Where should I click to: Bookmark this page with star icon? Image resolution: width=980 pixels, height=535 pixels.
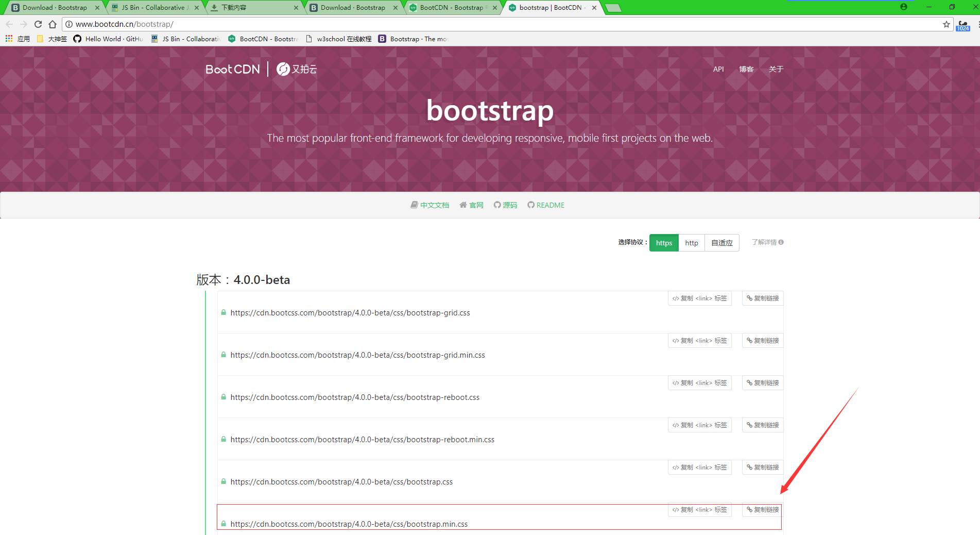point(947,24)
